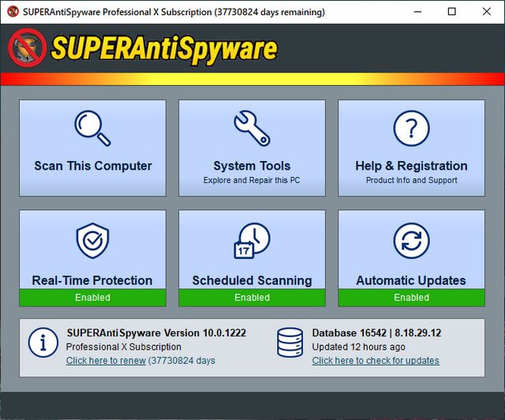Select the System Tools title text
505x420 pixels.
252,166
